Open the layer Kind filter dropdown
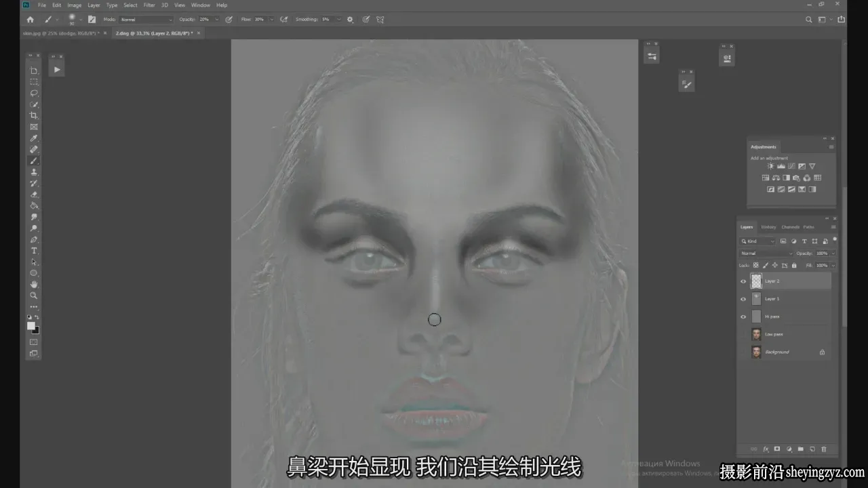Viewport: 868px width, 488px height. coord(757,241)
